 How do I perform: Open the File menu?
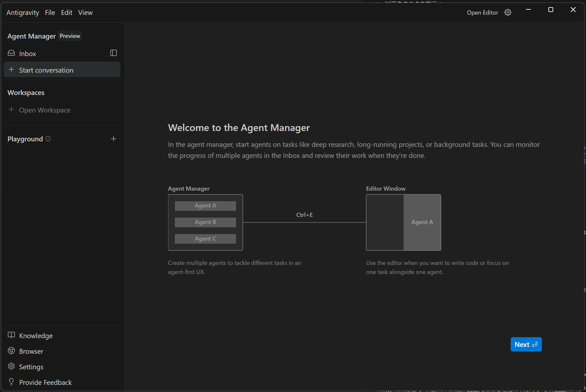[50, 12]
